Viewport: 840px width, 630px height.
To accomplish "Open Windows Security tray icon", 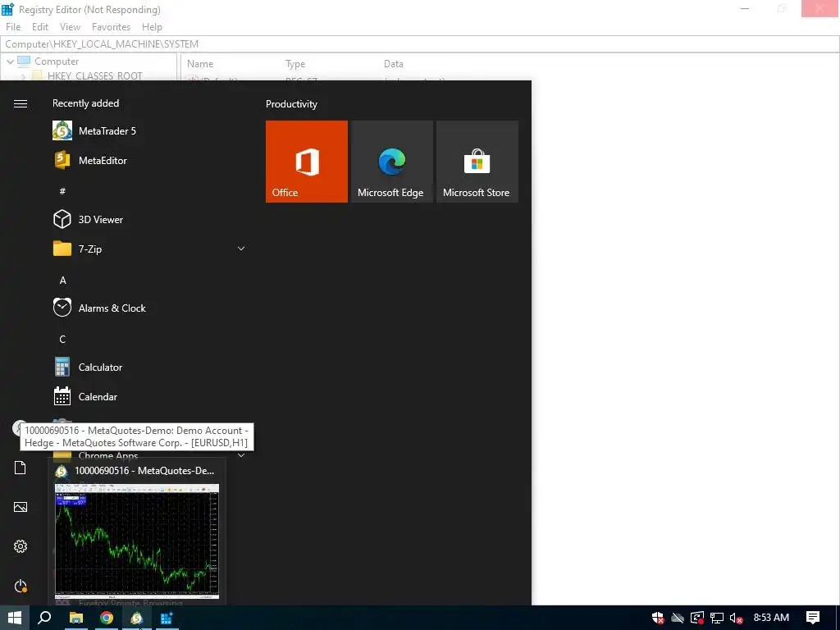I will [659, 618].
